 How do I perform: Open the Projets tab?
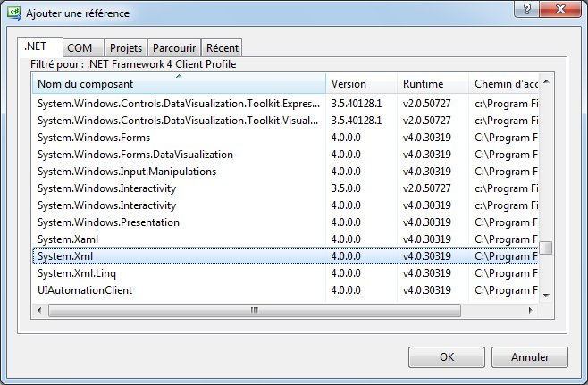tap(126, 48)
